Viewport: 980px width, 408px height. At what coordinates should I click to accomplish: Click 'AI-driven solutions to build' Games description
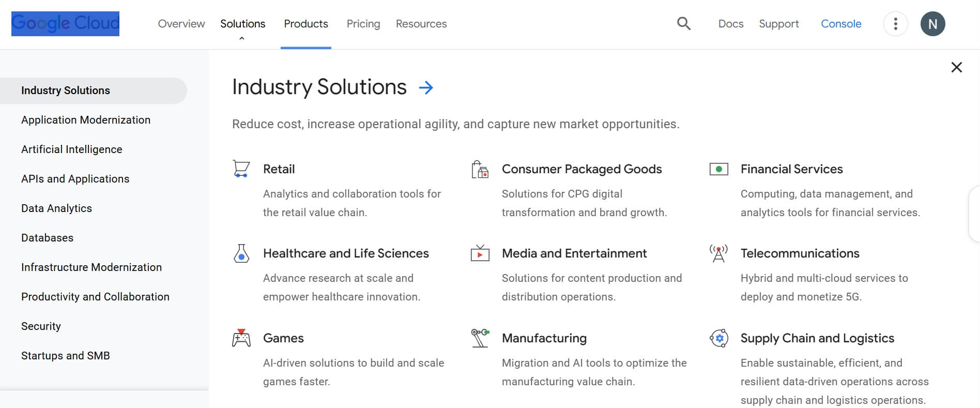(354, 372)
